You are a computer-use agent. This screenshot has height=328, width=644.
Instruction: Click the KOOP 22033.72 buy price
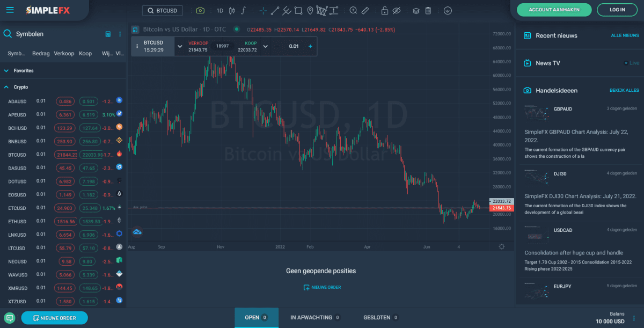247,47
